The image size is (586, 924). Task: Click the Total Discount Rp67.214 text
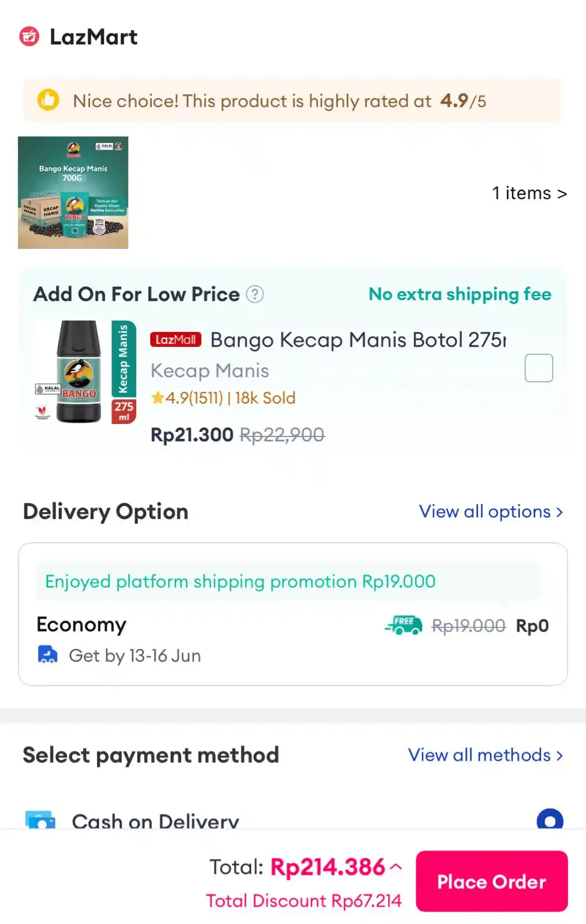pyautogui.click(x=304, y=900)
